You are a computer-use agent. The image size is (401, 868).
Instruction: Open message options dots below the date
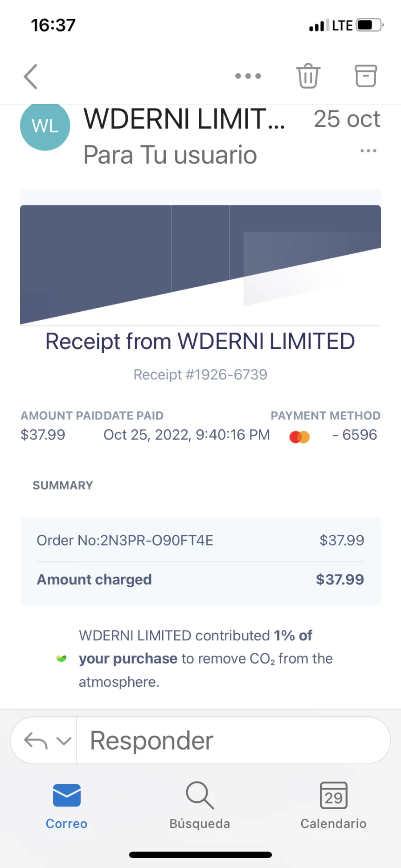368,151
